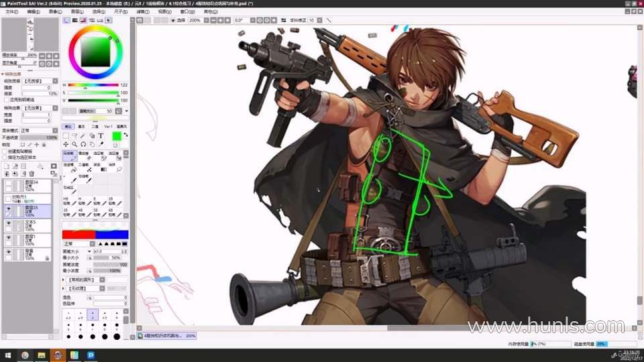Screen dimensions: 644x362
Task: Delete the layer with the trash icon
Action: click(32, 174)
